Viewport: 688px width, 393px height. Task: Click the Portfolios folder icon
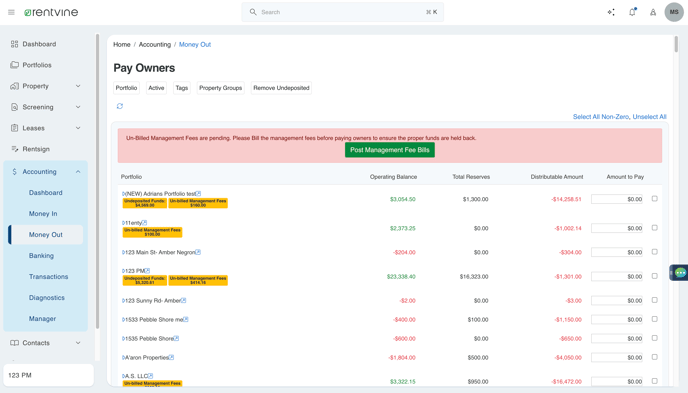(x=14, y=65)
